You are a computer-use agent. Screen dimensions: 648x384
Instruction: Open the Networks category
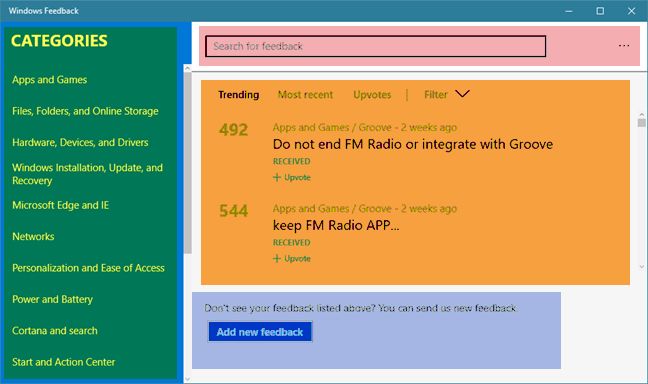[33, 236]
